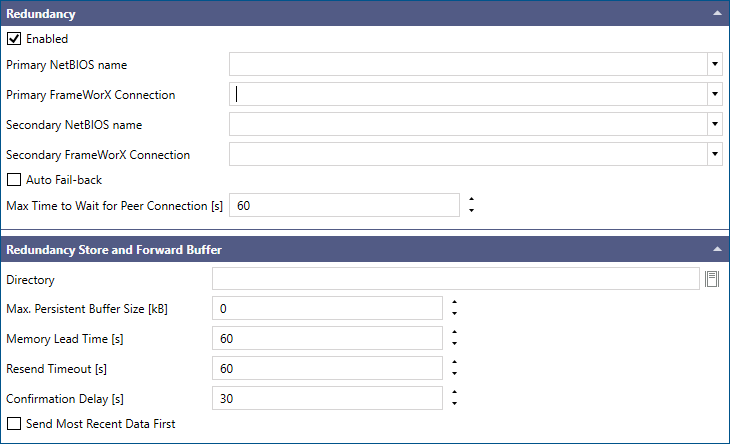730x444 pixels.
Task: Decrease the Confirmation Delay value
Action: point(454,404)
